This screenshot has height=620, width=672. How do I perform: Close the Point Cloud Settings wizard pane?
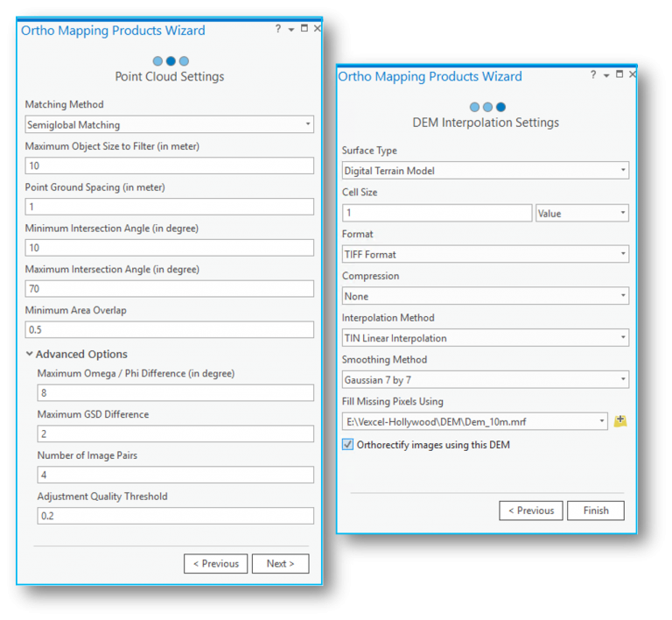click(317, 28)
